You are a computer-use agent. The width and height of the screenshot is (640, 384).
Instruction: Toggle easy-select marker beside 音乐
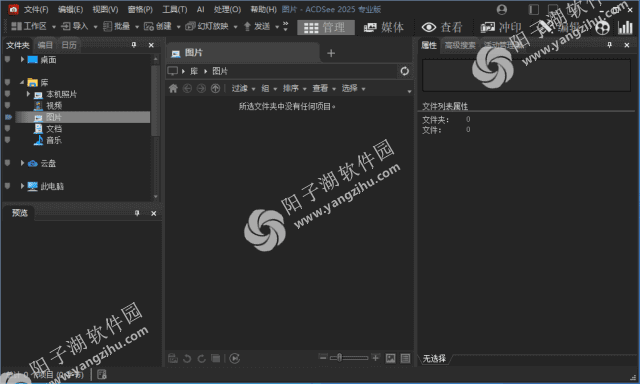coord(7,140)
